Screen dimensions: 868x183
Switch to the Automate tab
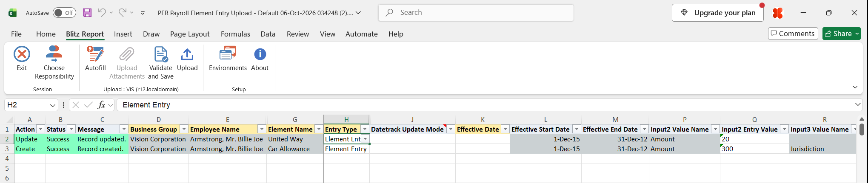point(362,34)
